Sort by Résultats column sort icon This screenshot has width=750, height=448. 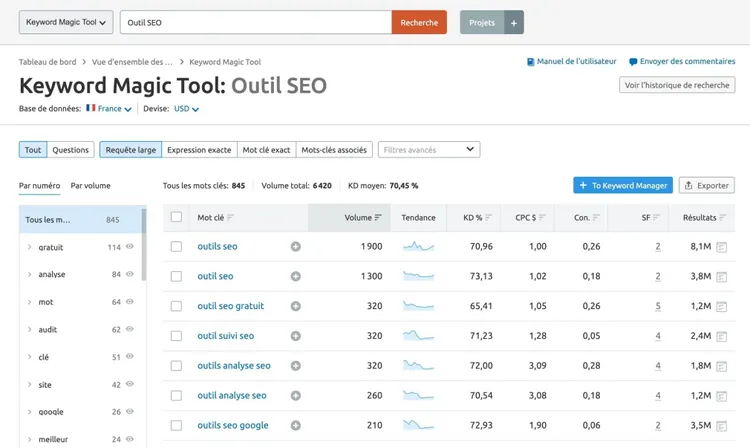click(x=722, y=218)
